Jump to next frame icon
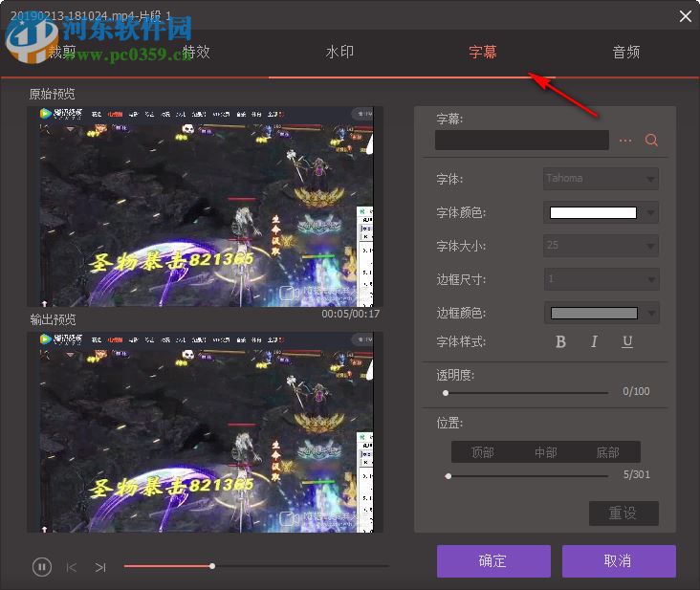700x590 pixels. (100, 567)
